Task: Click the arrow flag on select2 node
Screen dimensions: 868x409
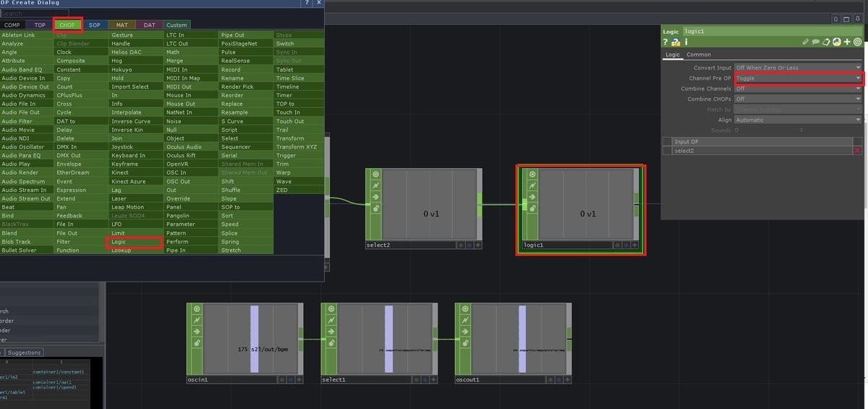Action: pos(376,197)
